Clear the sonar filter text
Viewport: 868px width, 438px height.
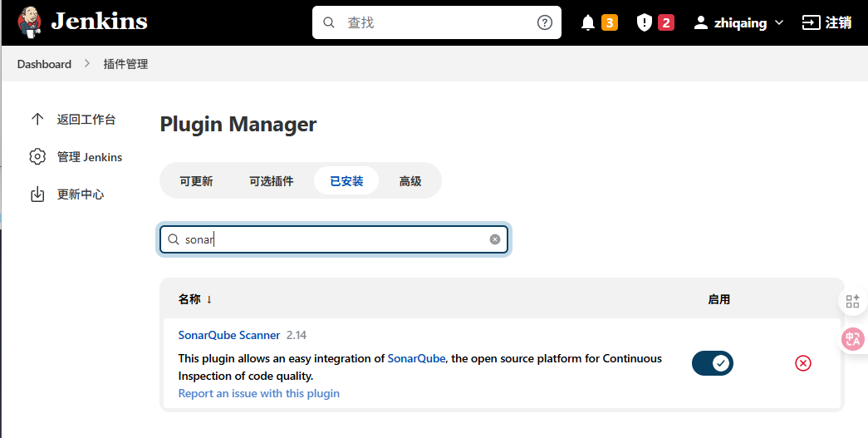pos(495,239)
